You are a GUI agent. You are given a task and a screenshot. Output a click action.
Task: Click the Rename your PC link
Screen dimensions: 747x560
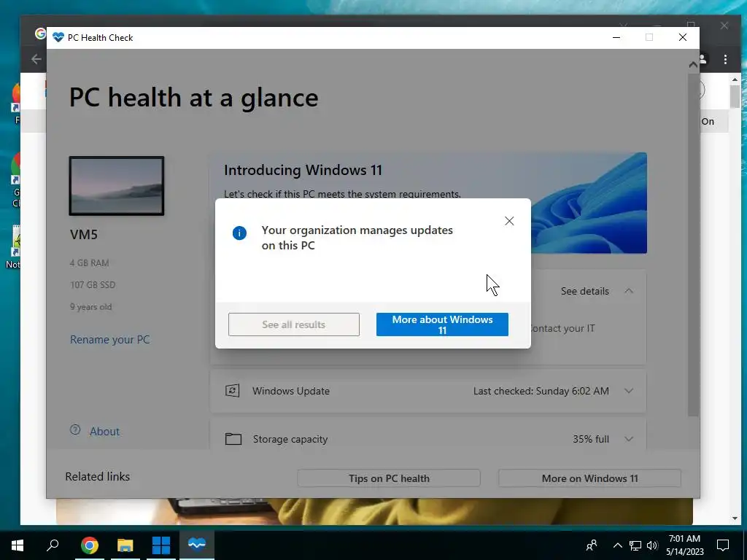[109, 340]
